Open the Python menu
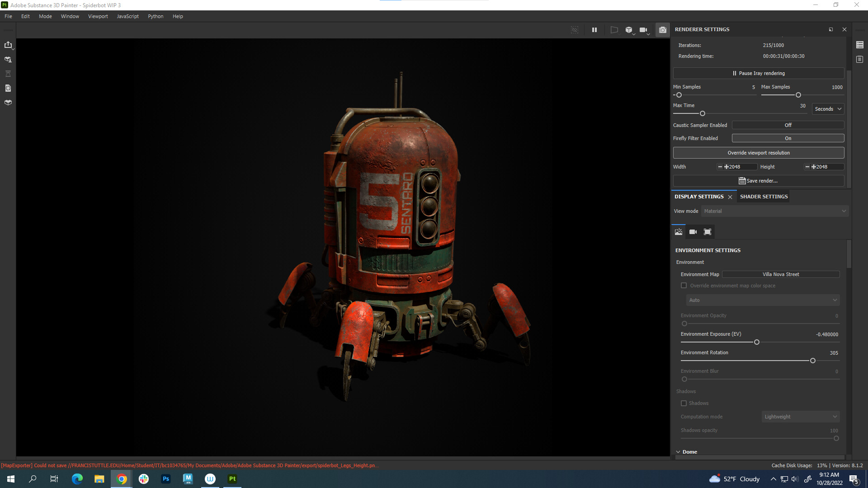The height and width of the screenshot is (488, 868). (156, 16)
